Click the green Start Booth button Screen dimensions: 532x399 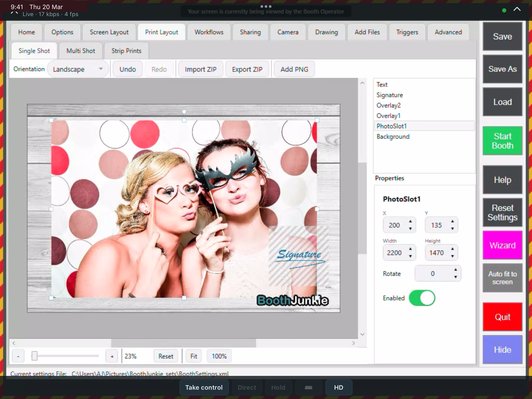click(x=502, y=141)
